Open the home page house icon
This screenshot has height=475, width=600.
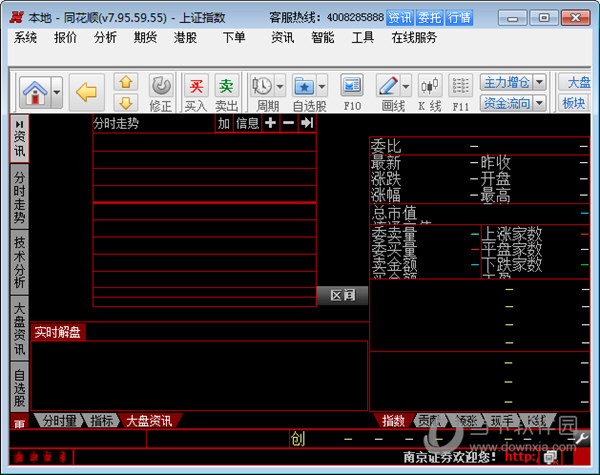coord(35,92)
